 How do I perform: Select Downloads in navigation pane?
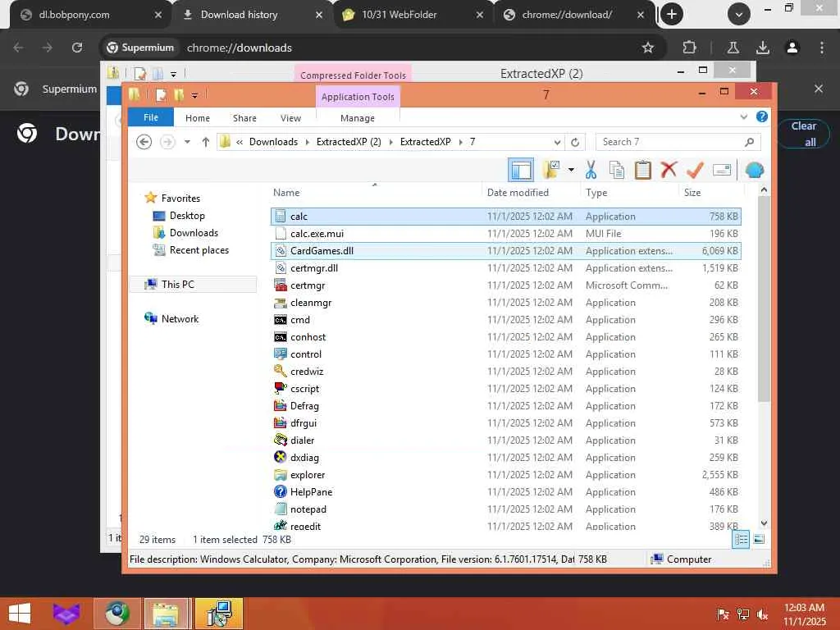(194, 233)
